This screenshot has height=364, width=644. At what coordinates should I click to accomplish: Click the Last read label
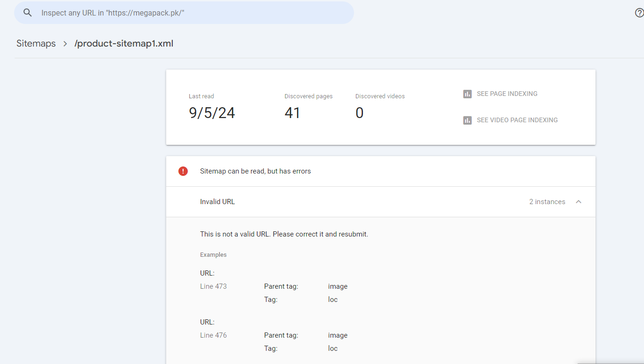click(201, 96)
